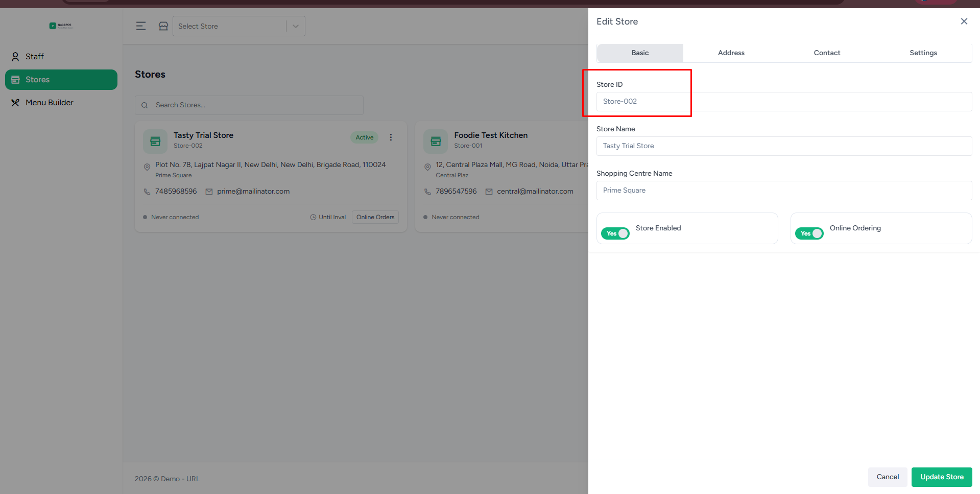The width and height of the screenshot is (980, 494).
Task: Click the Foodie Test Kitchen card icon
Action: tap(436, 142)
